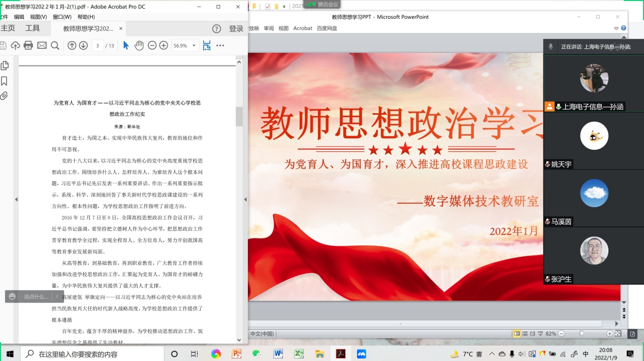
Task: Click PowerPoint zoom slider handle
Action: pyautogui.click(x=582, y=334)
